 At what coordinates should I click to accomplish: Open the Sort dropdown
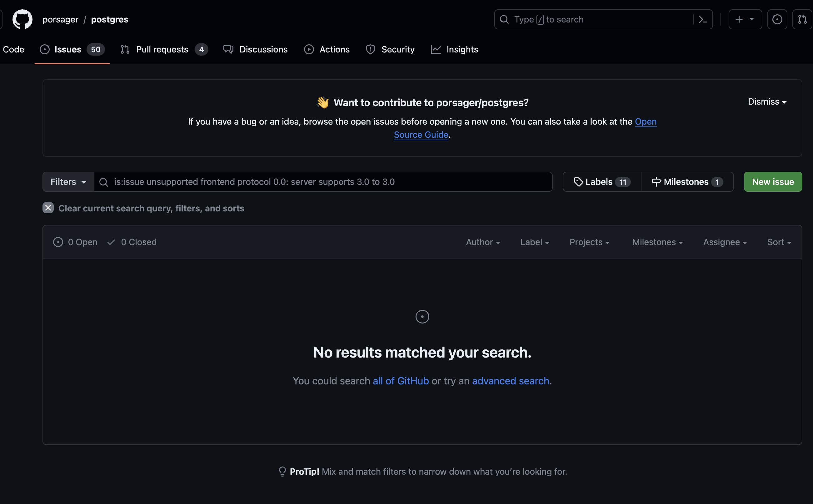(779, 242)
